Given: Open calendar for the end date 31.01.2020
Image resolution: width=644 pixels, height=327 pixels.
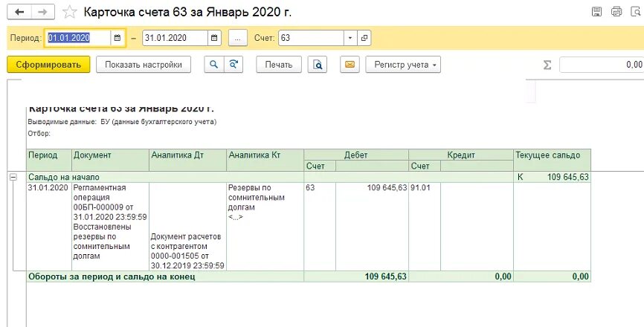Looking at the screenshot, I should coord(214,38).
